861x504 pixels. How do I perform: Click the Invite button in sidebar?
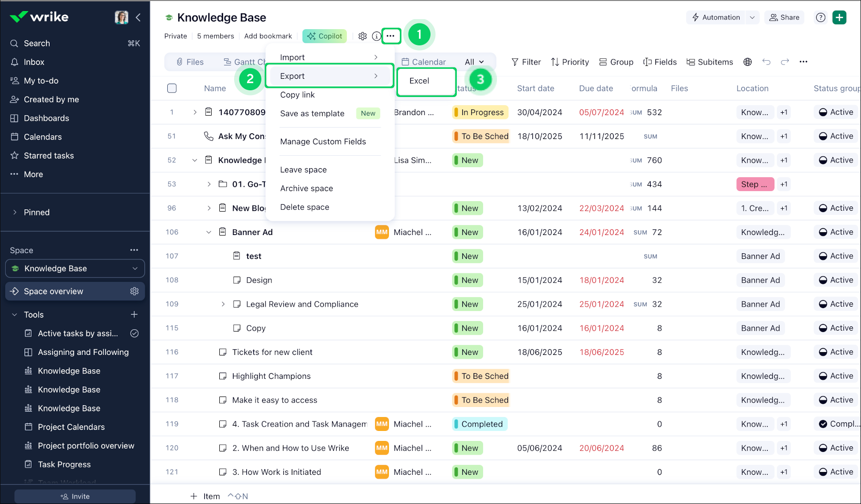(75, 496)
